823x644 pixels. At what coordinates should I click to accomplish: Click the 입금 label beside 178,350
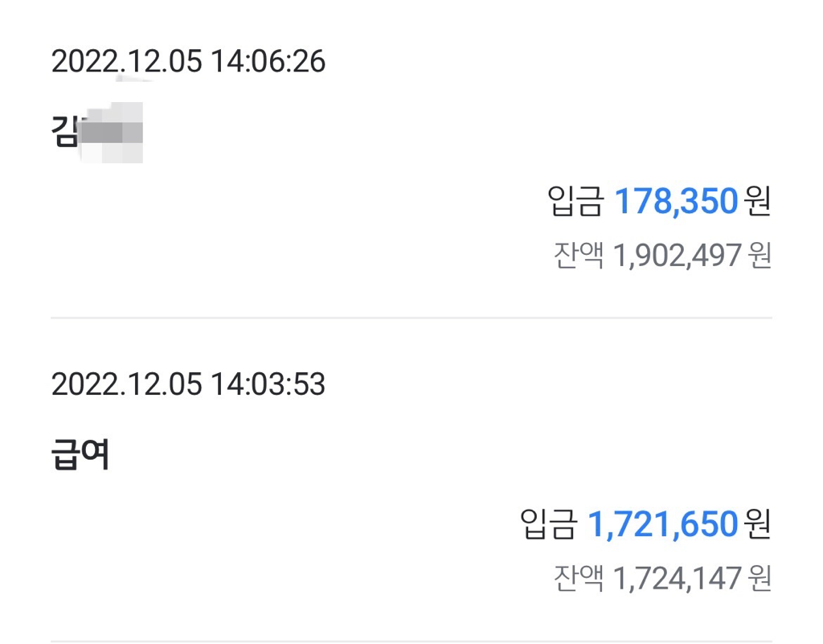(x=575, y=202)
